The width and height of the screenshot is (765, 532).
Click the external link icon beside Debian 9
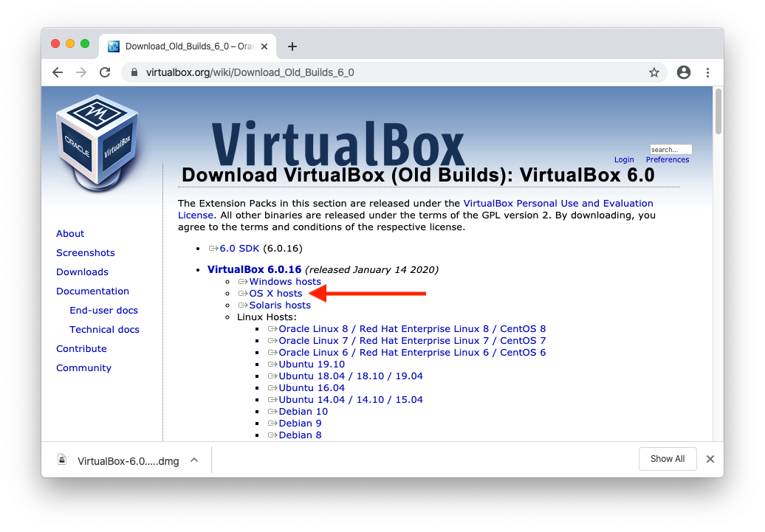(x=272, y=424)
